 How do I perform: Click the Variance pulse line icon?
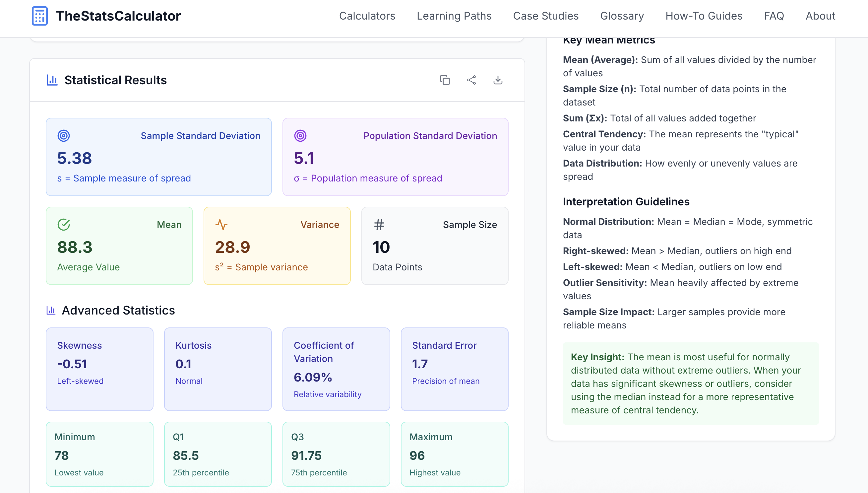point(221,225)
